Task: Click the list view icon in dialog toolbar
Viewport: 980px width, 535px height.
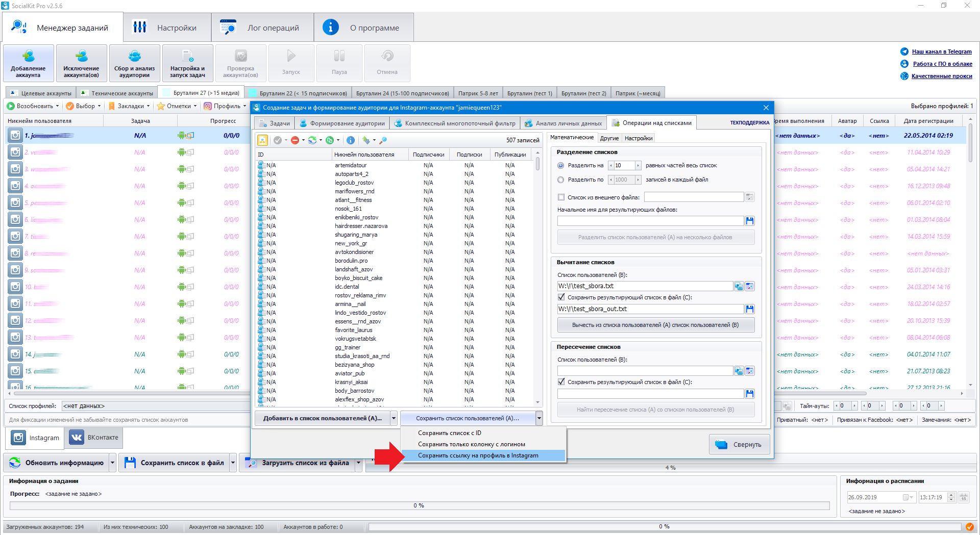Action: tap(262, 140)
